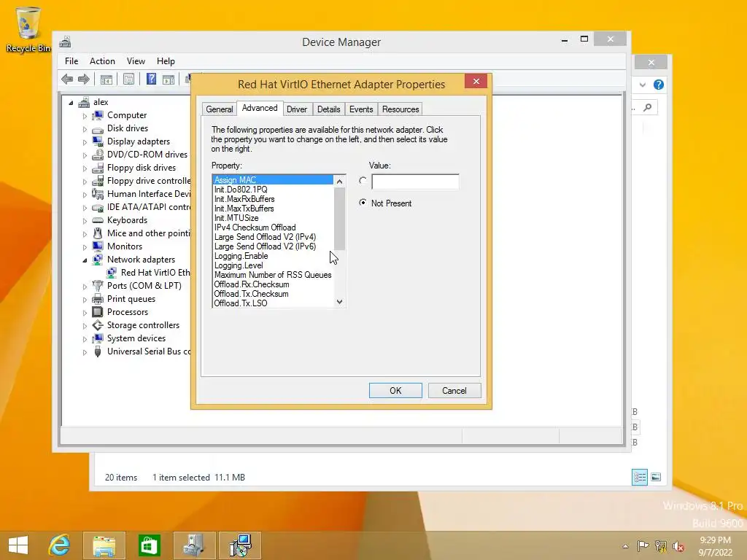The image size is (747, 560).
Task: Select the Value radio button
Action: coord(363,181)
